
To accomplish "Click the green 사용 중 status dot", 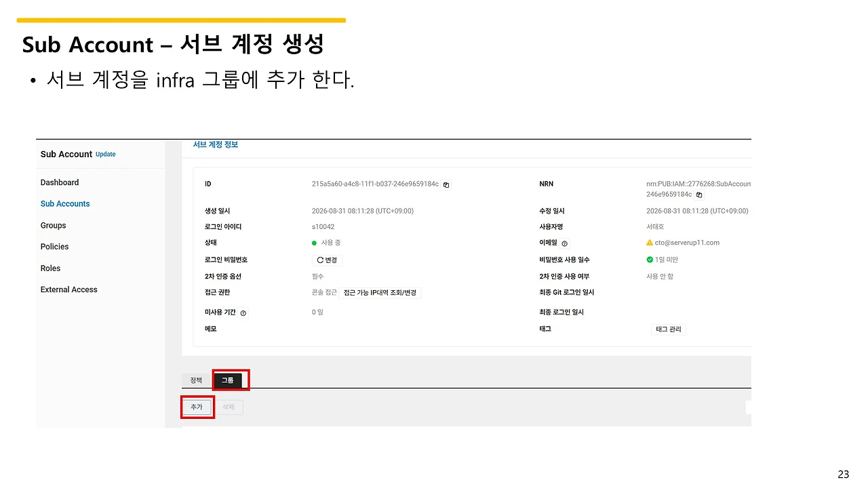I will [315, 243].
